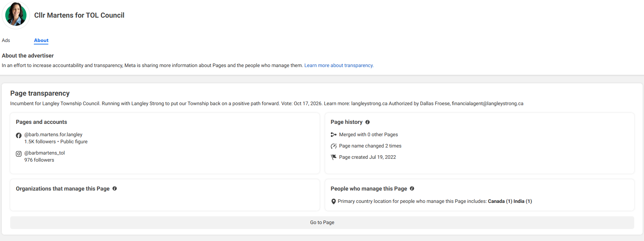Show info for Organizations that manage this Page

click(x=115, y=188)
